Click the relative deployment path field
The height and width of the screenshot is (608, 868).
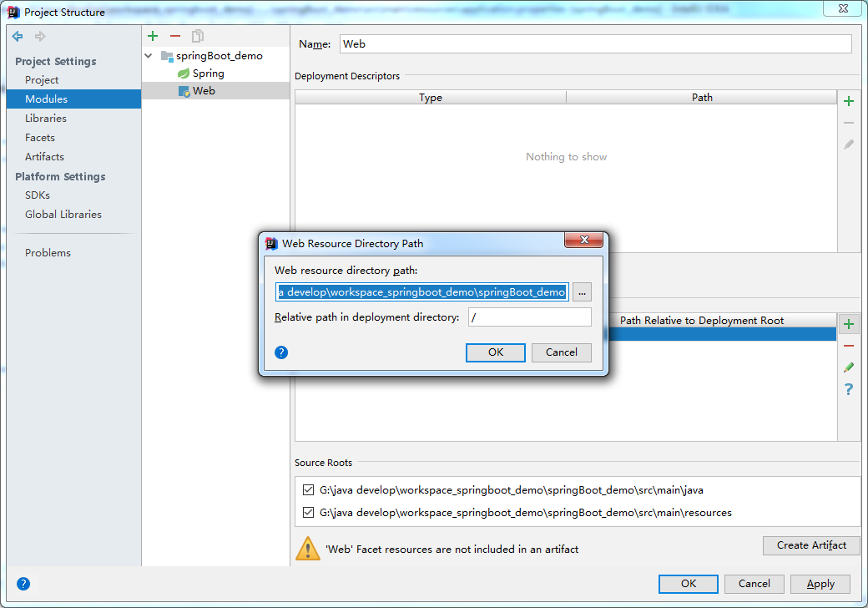pyautogui.click(x=530, y=317)
